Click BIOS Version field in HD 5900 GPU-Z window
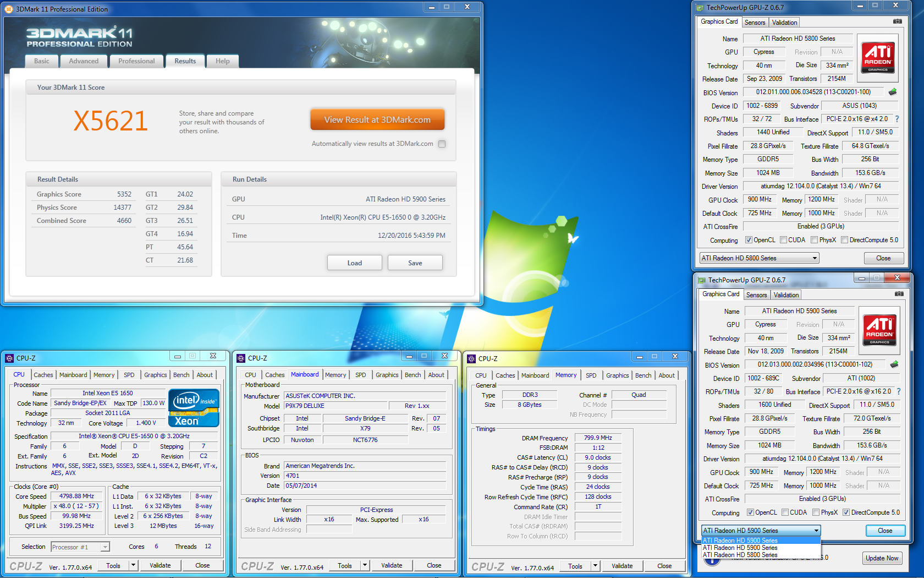 click(x=815, y=364)
